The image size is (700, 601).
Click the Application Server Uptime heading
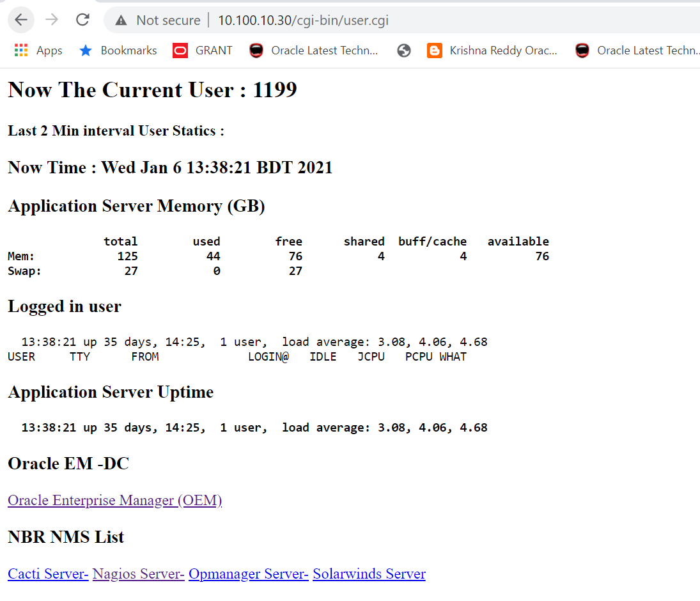(111, 392)
